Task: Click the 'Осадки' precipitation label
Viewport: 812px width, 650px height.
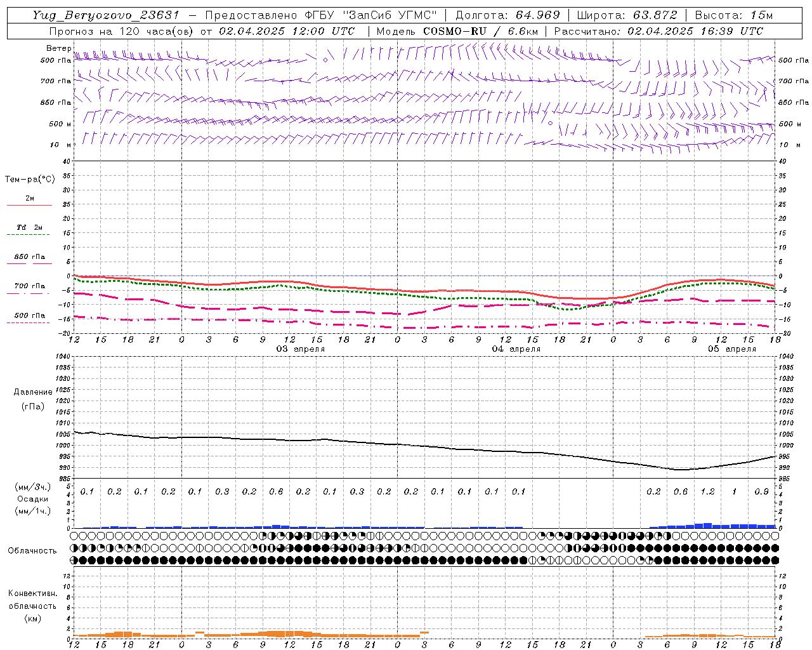Action: coord(33,499)
